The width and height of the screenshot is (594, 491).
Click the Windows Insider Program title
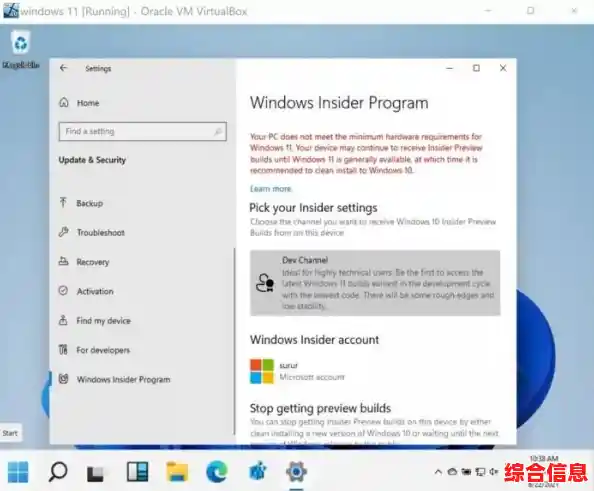339,103
